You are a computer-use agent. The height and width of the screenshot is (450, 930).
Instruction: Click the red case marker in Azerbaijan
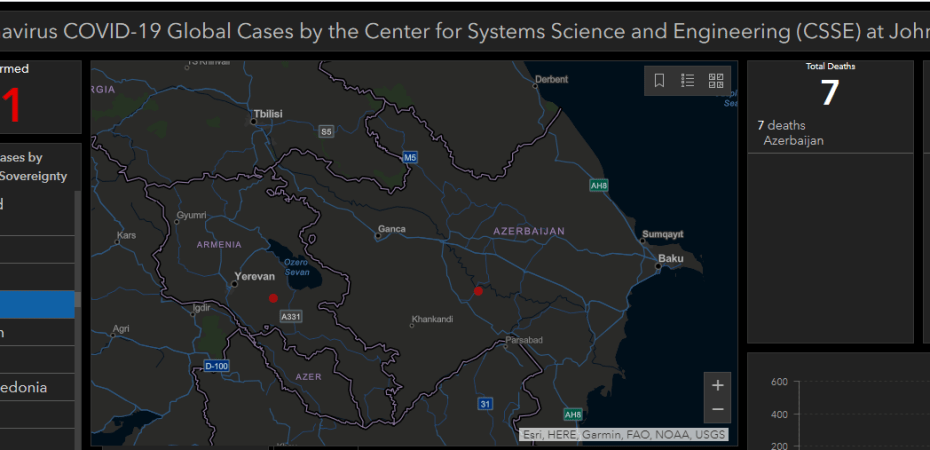click(x=478, y=291)
